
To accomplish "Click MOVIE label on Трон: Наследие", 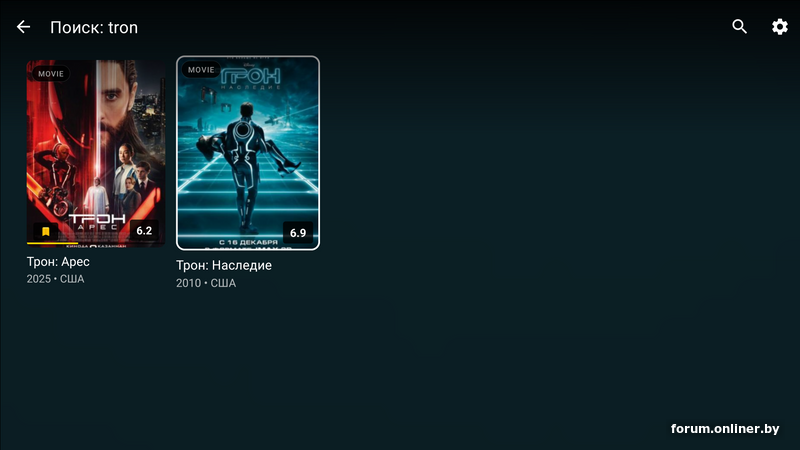I will [201, 70].
